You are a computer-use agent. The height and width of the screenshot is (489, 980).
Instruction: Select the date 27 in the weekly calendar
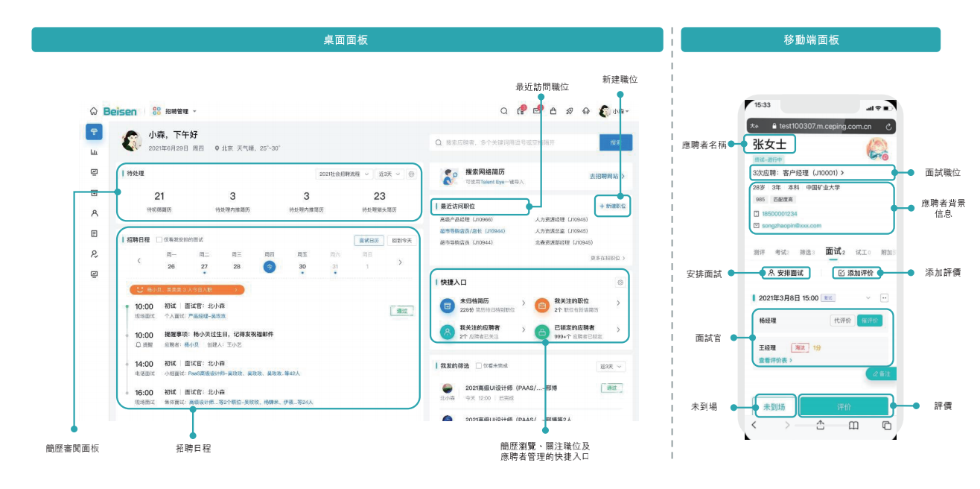click(x=204, y=266)
